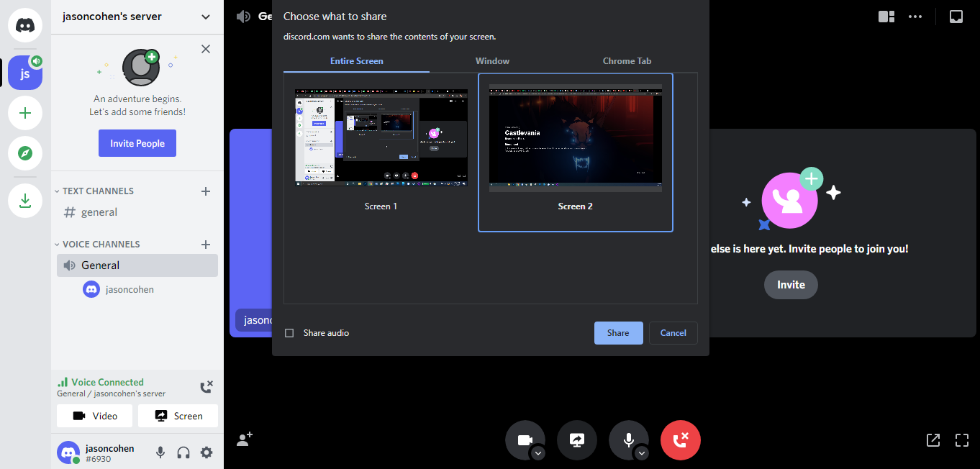980x469 pixels.
Task: Open the General voice channel
Action: tap(137, 265)
